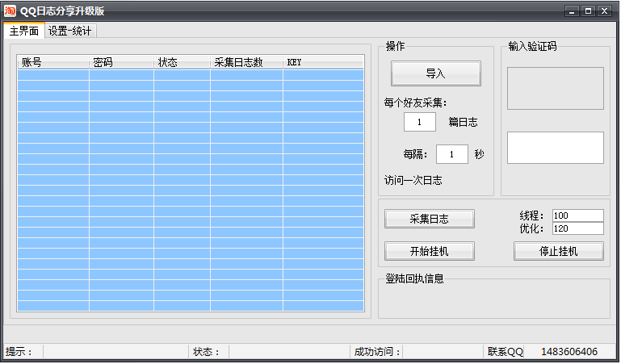Click the 采集日志数 column header

coord(246,62)
